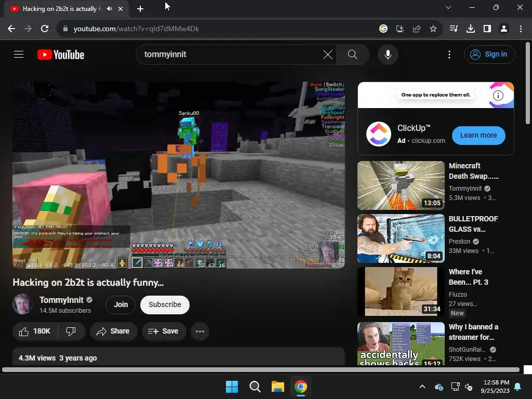Open TommyInnit channel avatar

coord(23,304)
